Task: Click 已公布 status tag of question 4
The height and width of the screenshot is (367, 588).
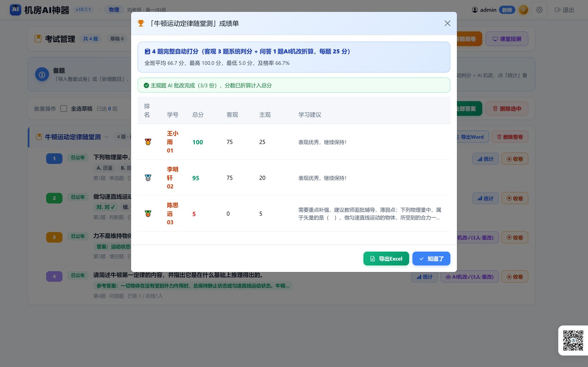Action: (78, 275)
